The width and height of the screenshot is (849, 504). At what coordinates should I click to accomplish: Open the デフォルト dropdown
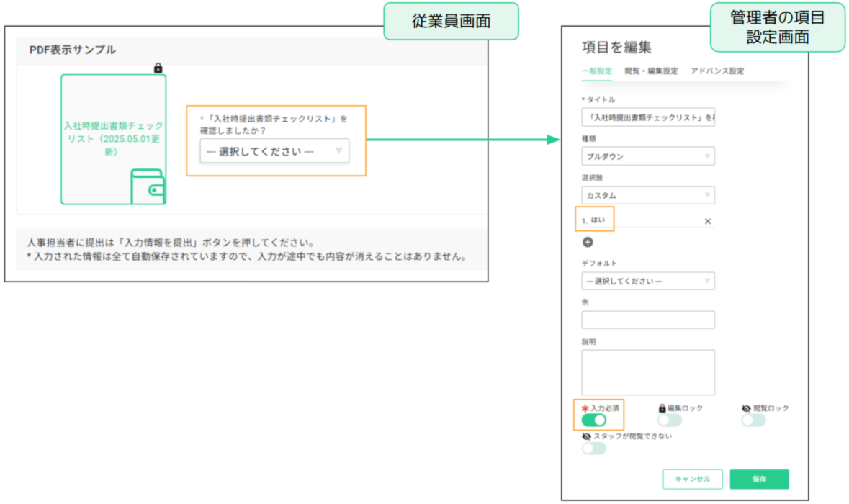648,281
